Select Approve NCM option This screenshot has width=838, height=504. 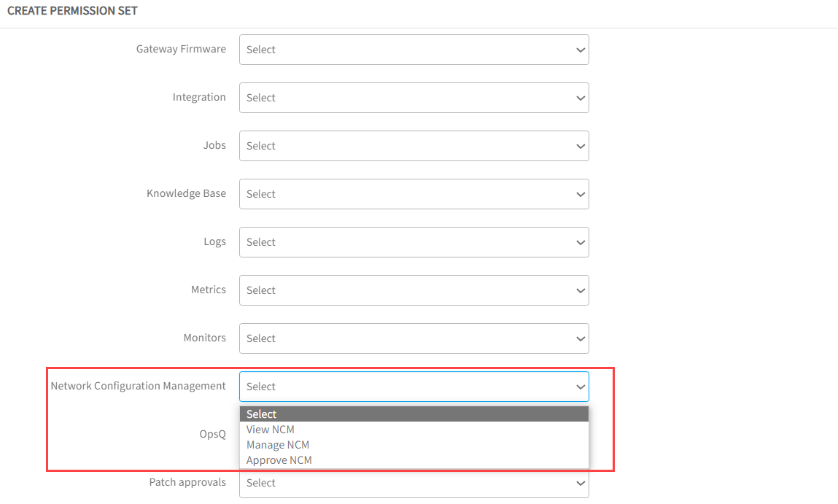pos(414,460)
